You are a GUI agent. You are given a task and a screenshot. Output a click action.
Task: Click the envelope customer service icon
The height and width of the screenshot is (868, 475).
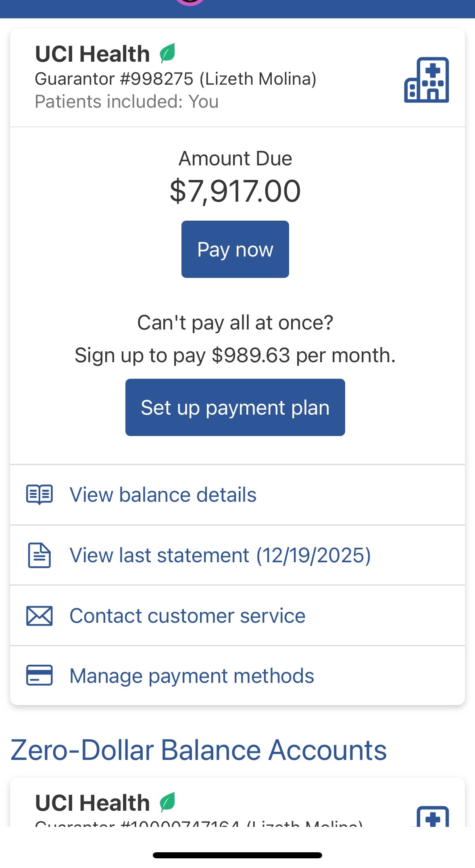40,616
